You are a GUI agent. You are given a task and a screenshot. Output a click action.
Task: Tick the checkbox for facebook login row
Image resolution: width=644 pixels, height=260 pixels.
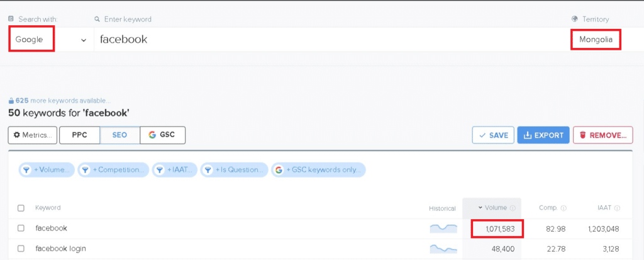point(21,249)
